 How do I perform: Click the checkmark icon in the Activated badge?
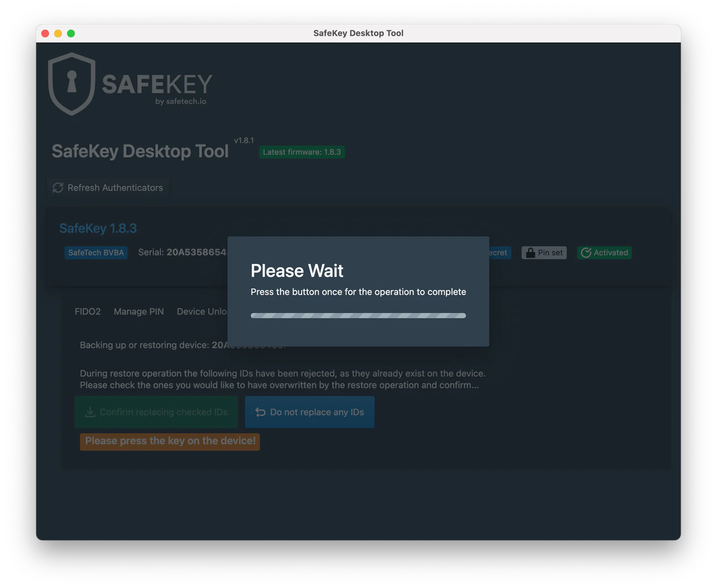[x=586, y=253]
